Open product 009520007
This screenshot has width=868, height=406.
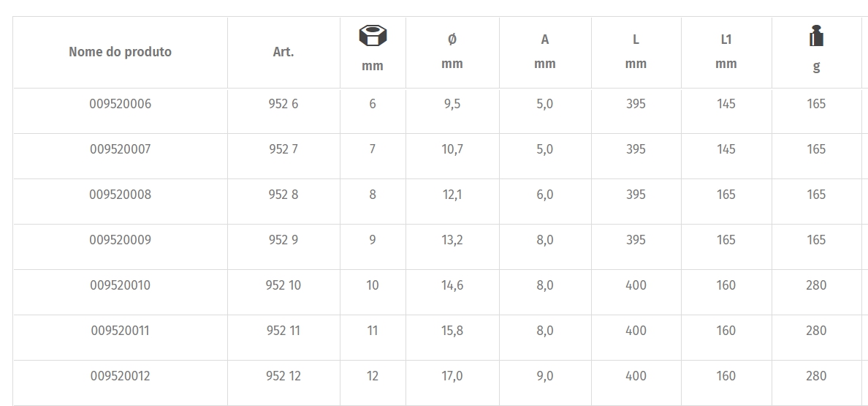pos(120,149)
